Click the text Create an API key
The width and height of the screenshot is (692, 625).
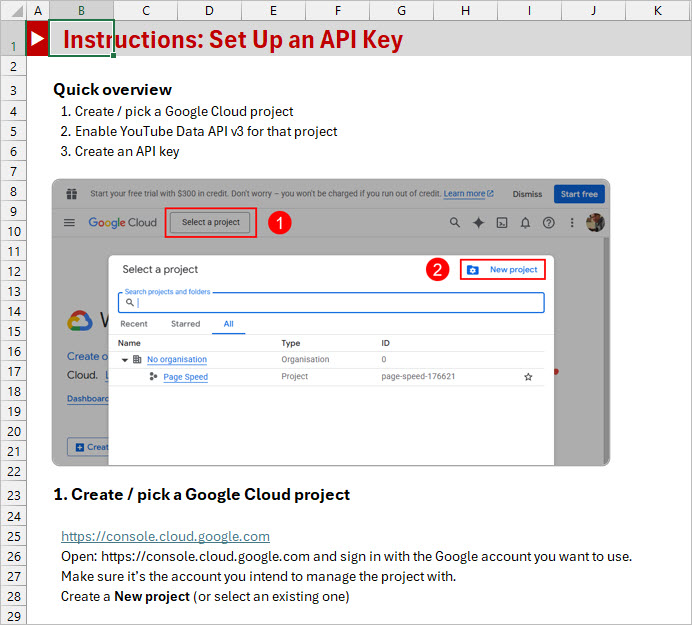pos(127,151)
